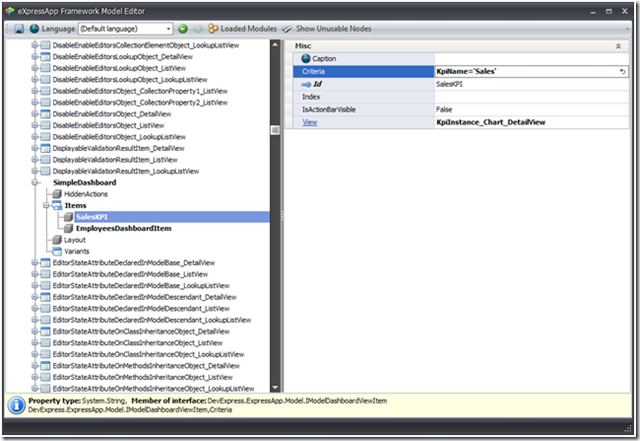Click the Loaded Modules icon

pos(213,29)
